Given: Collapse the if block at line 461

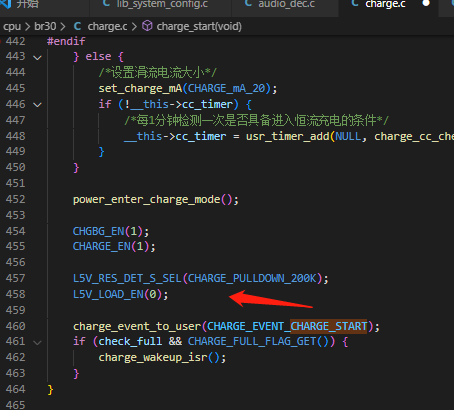Looking at the screenshot, I should 37,342.
